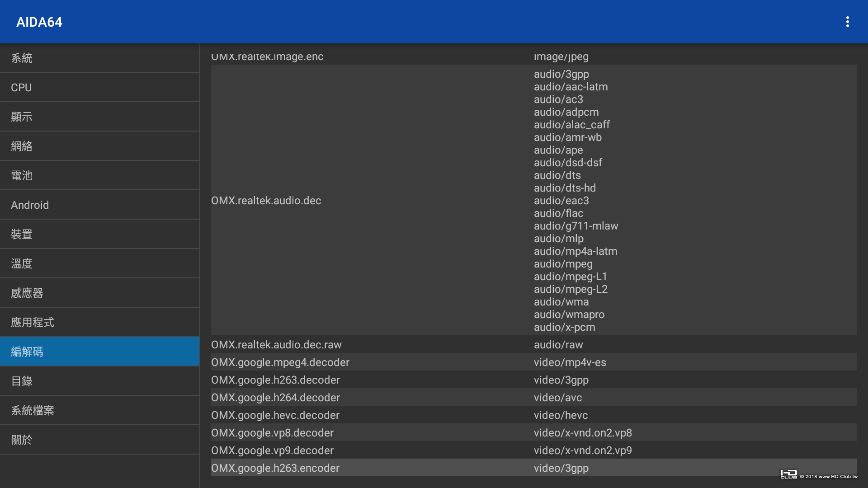Click the highlighted 編解碼 entry

(99, 352)
